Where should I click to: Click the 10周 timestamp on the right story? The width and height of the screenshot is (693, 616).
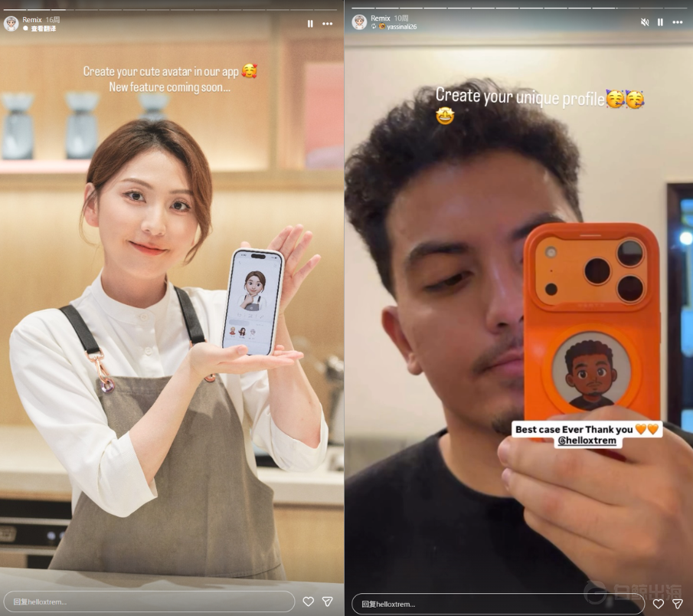400,18
